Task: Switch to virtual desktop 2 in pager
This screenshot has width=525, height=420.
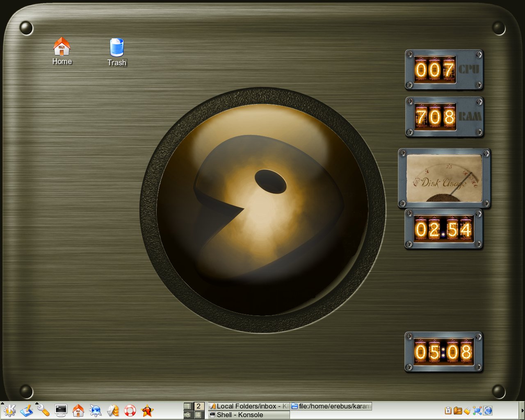Action: [x=198, y=406]
